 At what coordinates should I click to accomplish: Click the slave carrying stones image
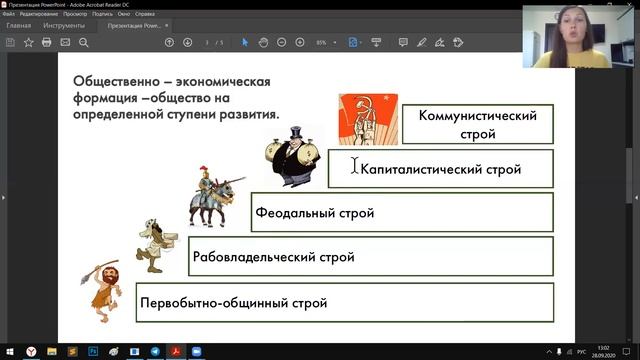158,246
